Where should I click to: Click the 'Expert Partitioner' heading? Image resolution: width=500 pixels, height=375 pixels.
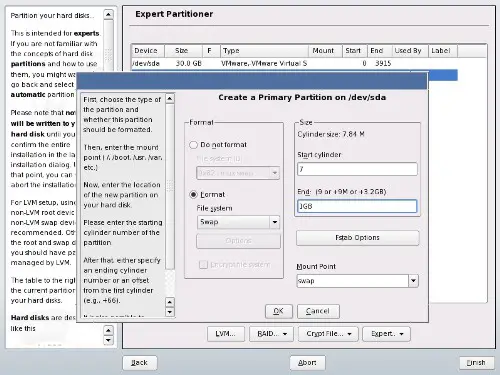(174, 14)
